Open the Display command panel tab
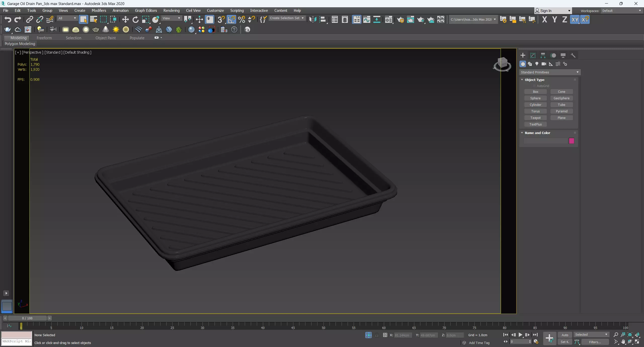Image resolution: width=644 pixels, height=347 pixels. tap(563, 56)
